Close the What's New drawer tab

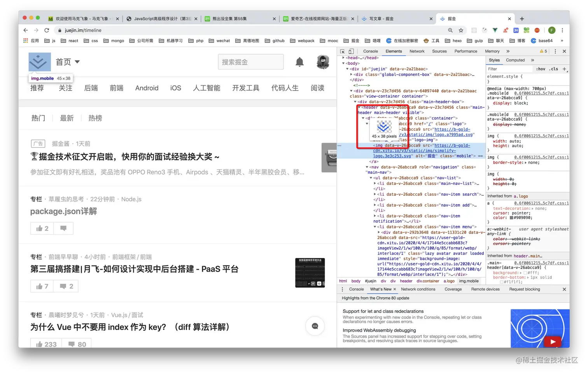(x=395, y=290)
